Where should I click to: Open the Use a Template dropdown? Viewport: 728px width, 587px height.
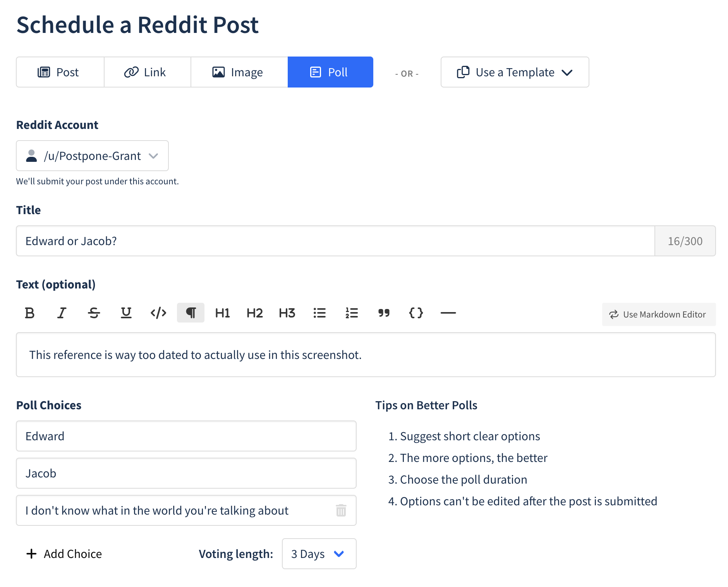coord(515,72)
